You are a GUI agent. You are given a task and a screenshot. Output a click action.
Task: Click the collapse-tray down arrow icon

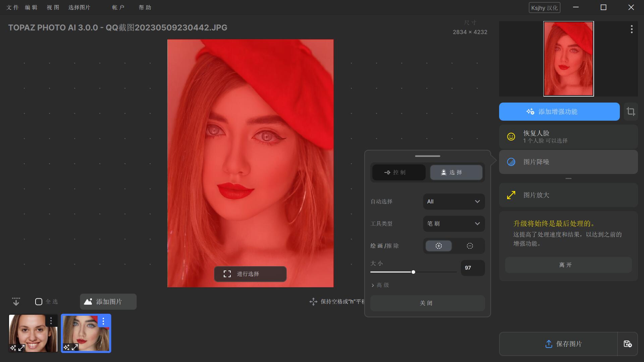16,302
